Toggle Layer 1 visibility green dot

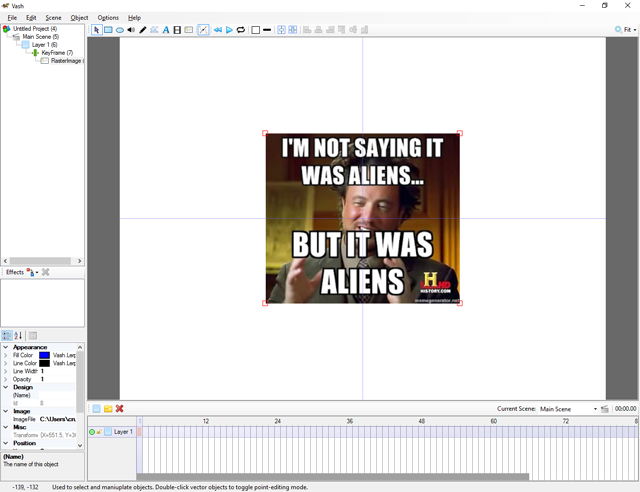tap(92, 432)
